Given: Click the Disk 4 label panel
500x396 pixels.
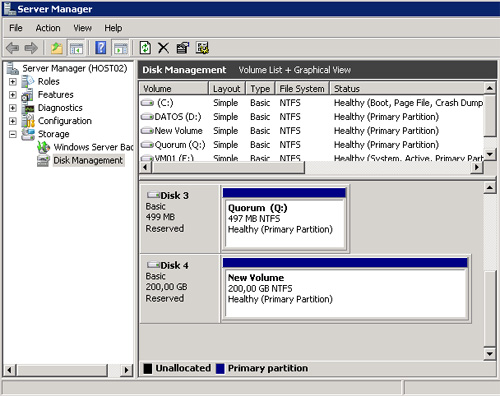Looking at the screenshot, I should [180, 288].
